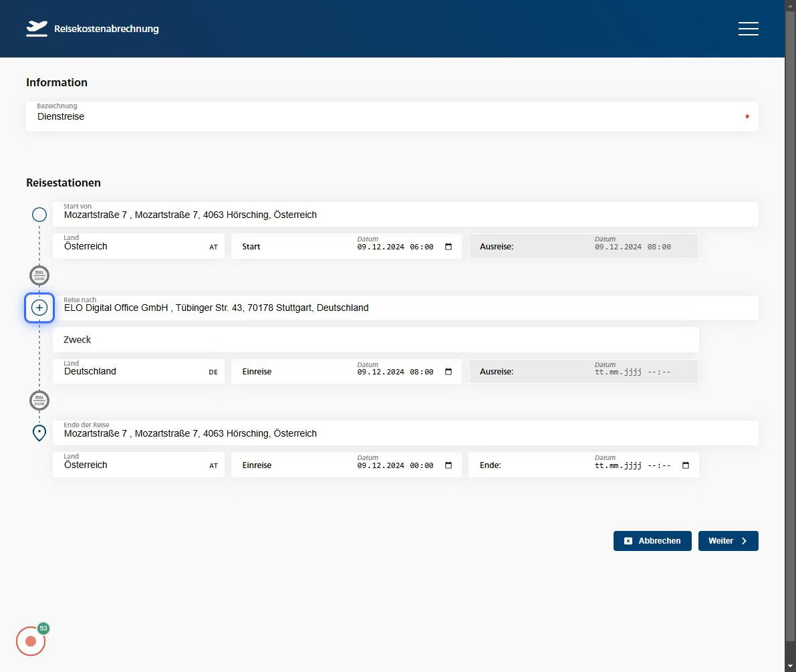The width and height of the screenshot is (796, 672).
Task: Click the customs (Zoll) icon above Stuttgart station
Action: [39, 275]
